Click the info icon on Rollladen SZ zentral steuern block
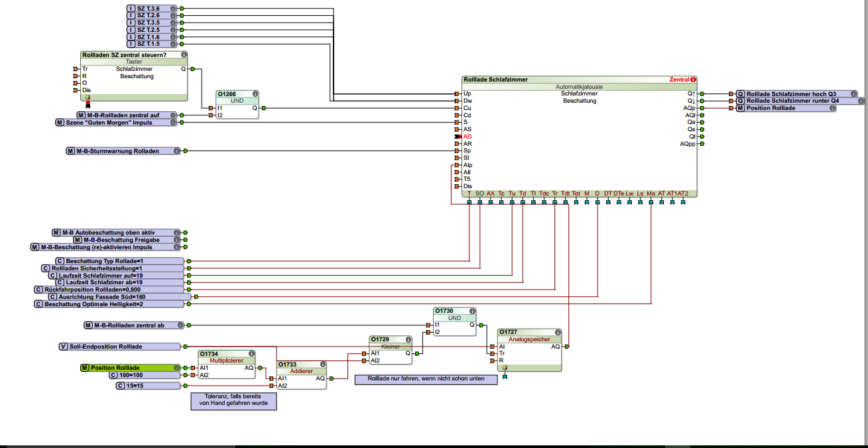 point(184,54)
